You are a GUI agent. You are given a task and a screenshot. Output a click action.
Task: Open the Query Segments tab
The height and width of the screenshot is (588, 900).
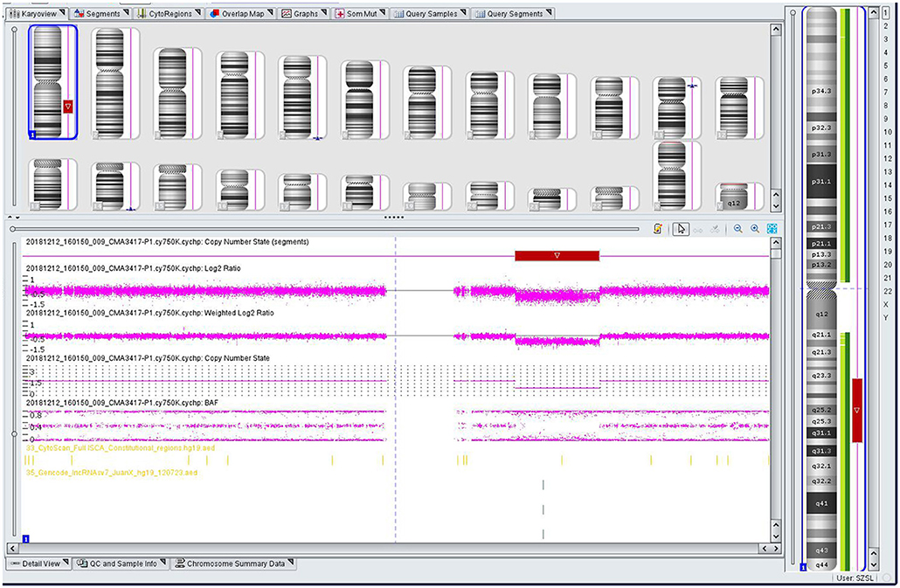point(513,13)
